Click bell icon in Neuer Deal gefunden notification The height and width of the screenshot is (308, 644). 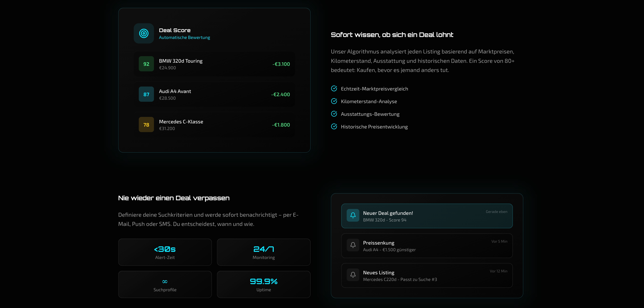click(x=353, y=215)
